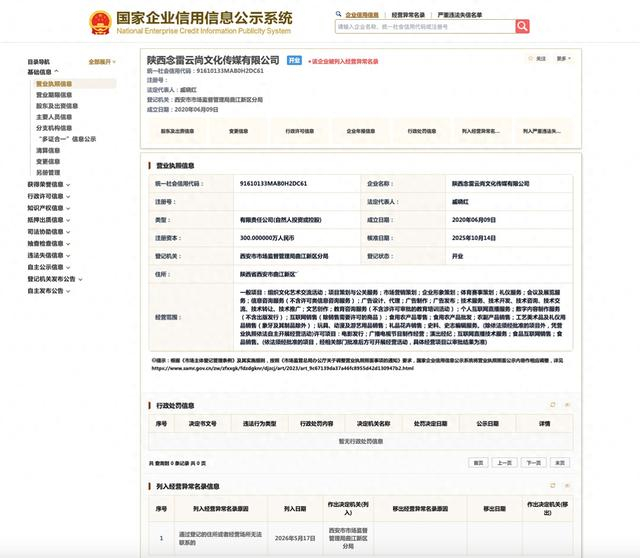Expand the 知识产权信息 section
Image resolution: width=640 pixels, height=558 pixels.
(49, 208)
